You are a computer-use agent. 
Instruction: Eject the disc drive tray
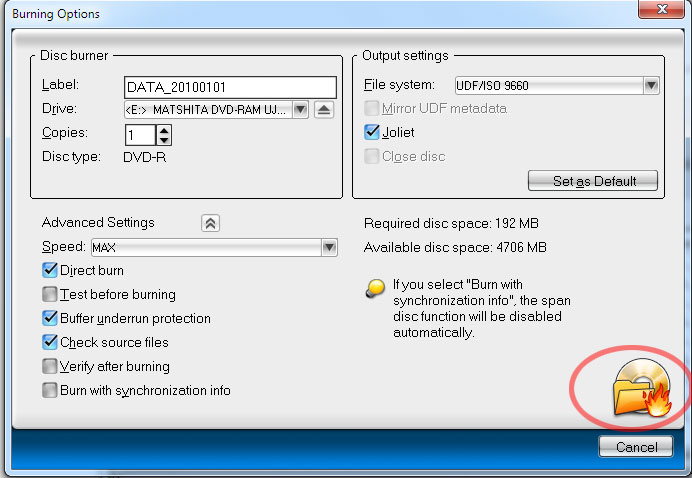point(324,110)
